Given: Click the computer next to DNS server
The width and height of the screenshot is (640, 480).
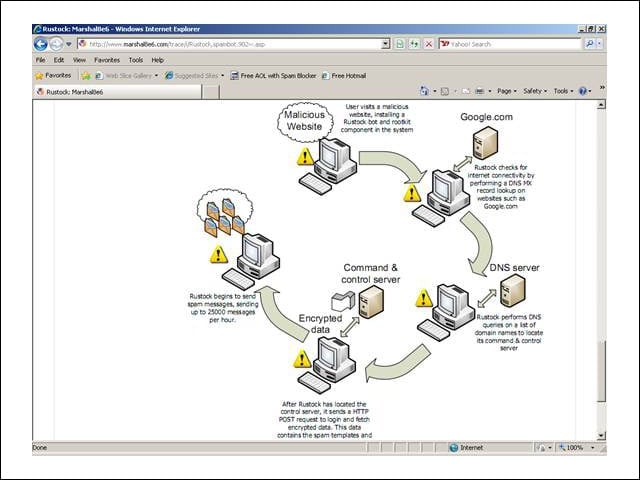Looking at the screenshot, I should pos(447,312).
